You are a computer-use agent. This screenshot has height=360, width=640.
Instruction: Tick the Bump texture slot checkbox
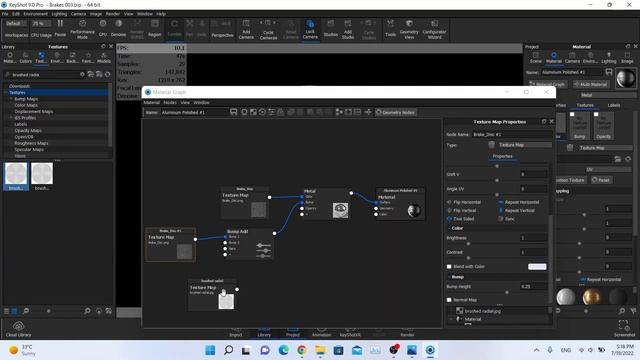(x=572, y=115)
